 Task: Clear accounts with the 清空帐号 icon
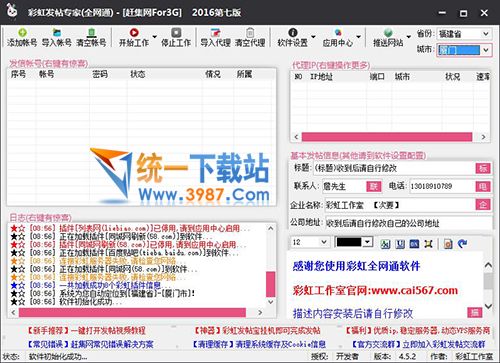click(91, 37)
